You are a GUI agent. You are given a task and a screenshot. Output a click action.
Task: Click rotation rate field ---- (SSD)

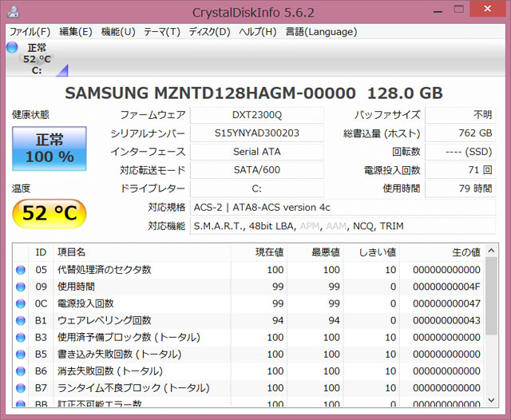pos(461,152)
